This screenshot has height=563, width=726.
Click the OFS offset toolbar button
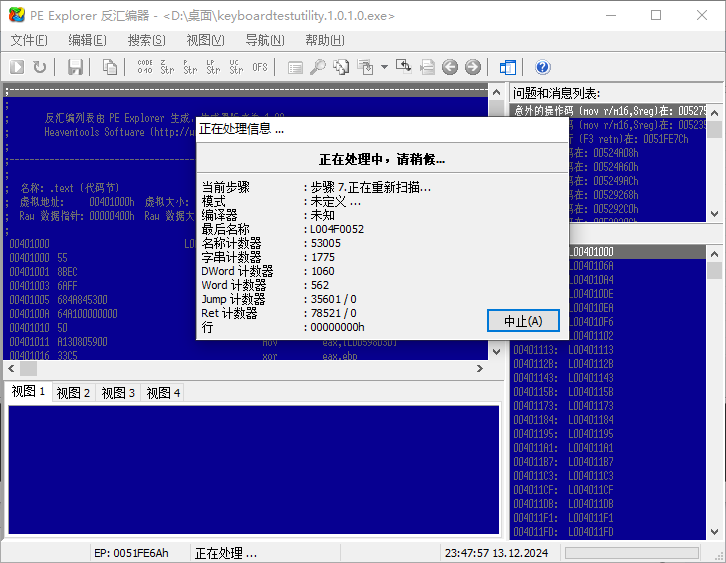260,67
